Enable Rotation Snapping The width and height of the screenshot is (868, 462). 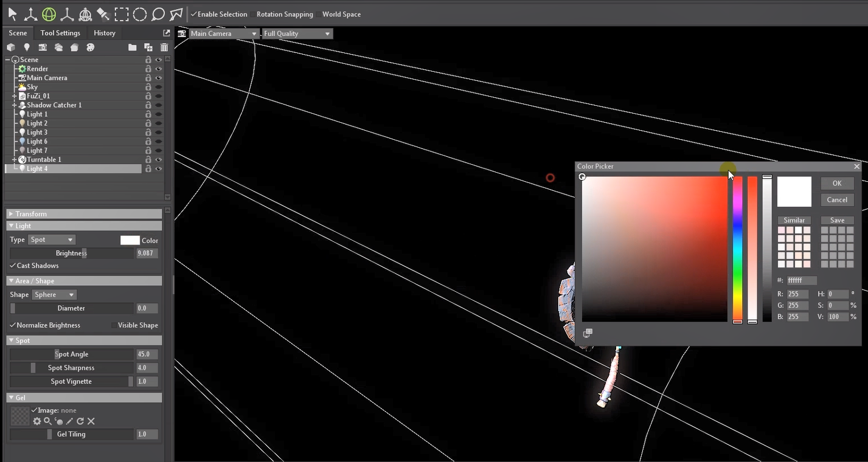pyautogui.click(x=253, y=14)
